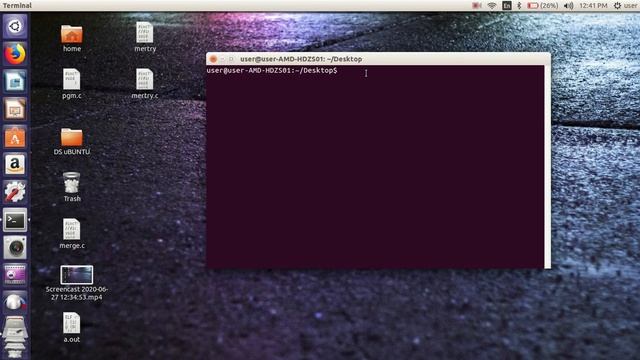
Task: Select mertry.c file on desktop
Action: point(145,84)
